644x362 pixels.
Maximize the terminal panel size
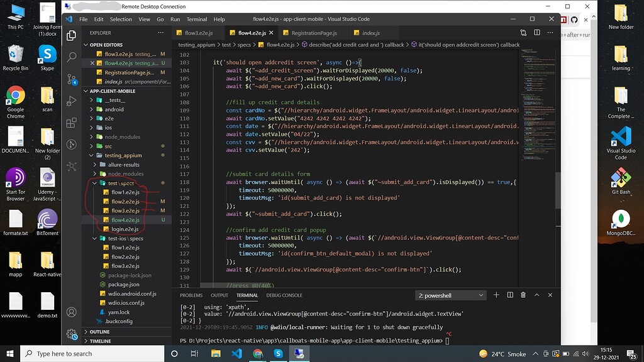click(537, 295)
